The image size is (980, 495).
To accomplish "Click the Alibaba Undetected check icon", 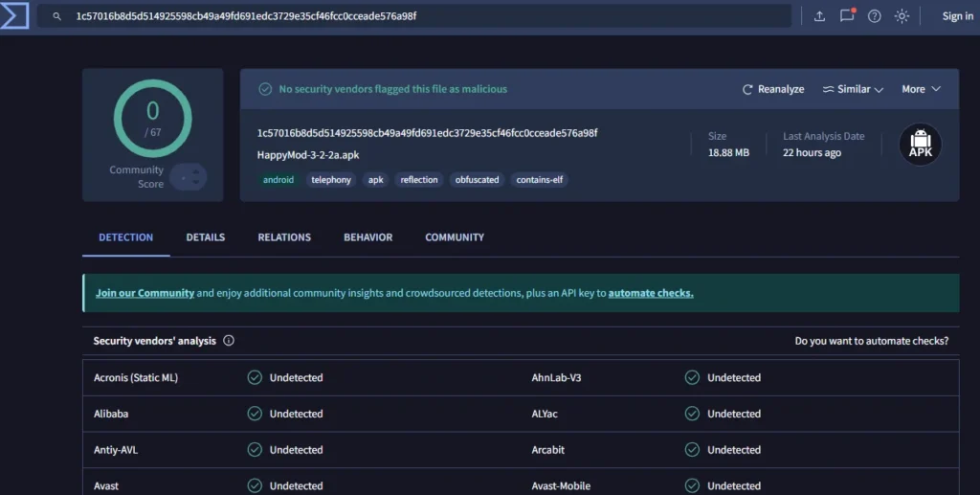I will pos(255,414).
